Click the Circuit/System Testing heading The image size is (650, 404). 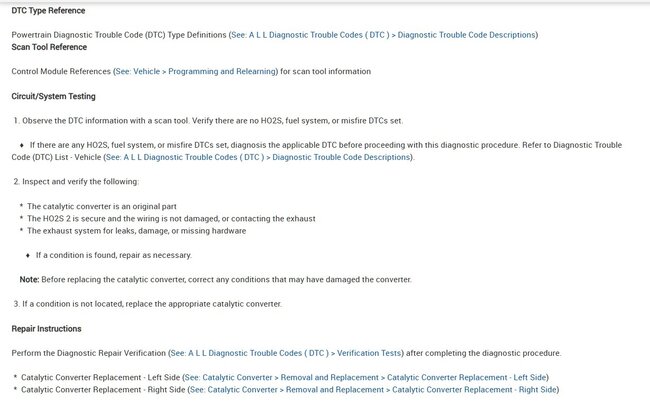55,96
